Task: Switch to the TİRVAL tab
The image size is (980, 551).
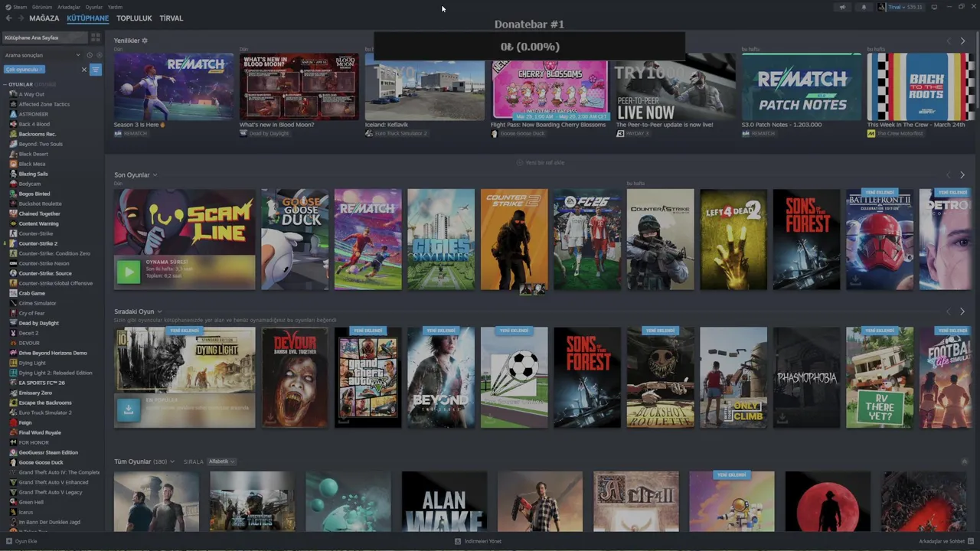Action: click(x=171, y=18)
